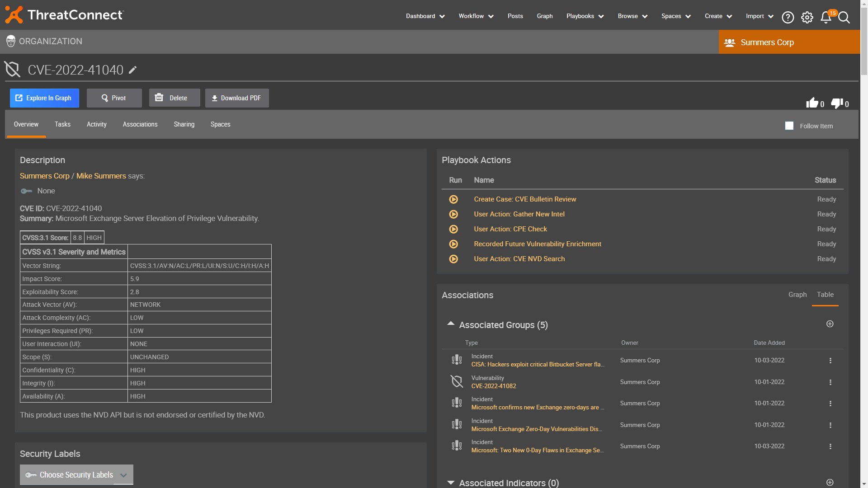Open options for Two New 0-Day Flaws incident
The image size is (868, 488).
[x=830, y=446]
